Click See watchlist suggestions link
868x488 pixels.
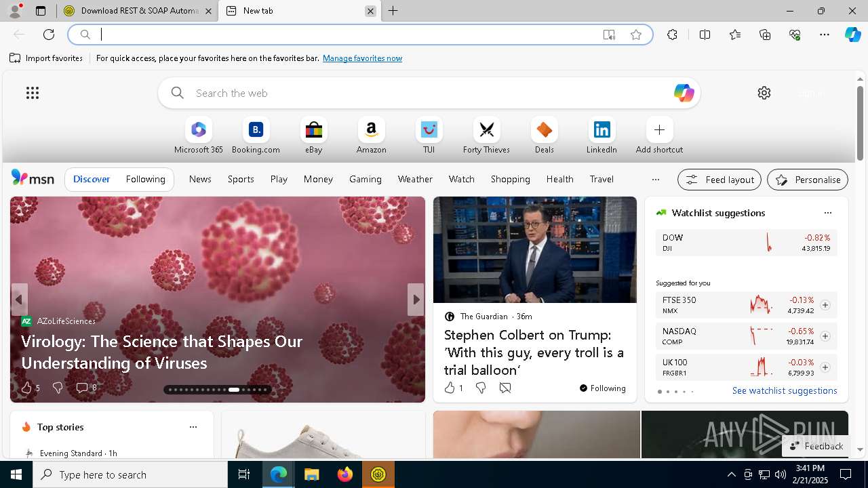click(785, 390)
